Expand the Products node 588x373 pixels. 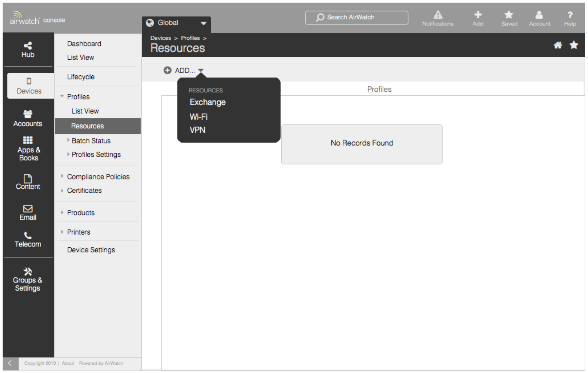tap(62, 212)
